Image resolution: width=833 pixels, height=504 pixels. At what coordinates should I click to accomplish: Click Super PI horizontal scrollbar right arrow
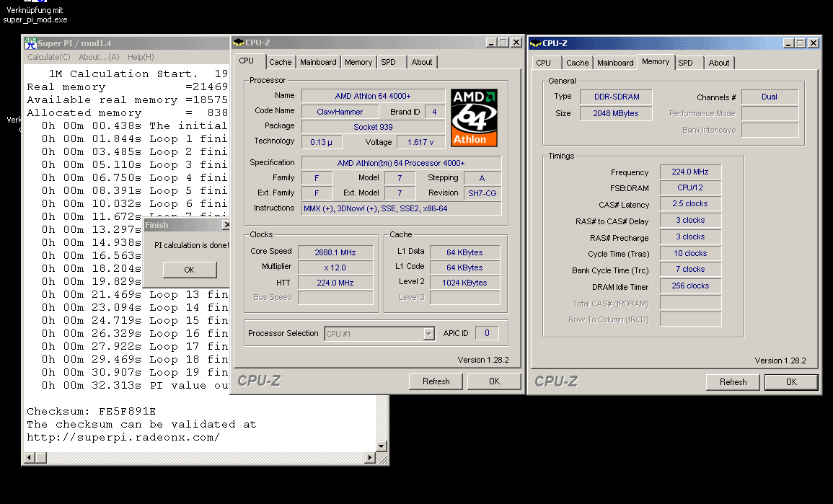coord(370,457)
